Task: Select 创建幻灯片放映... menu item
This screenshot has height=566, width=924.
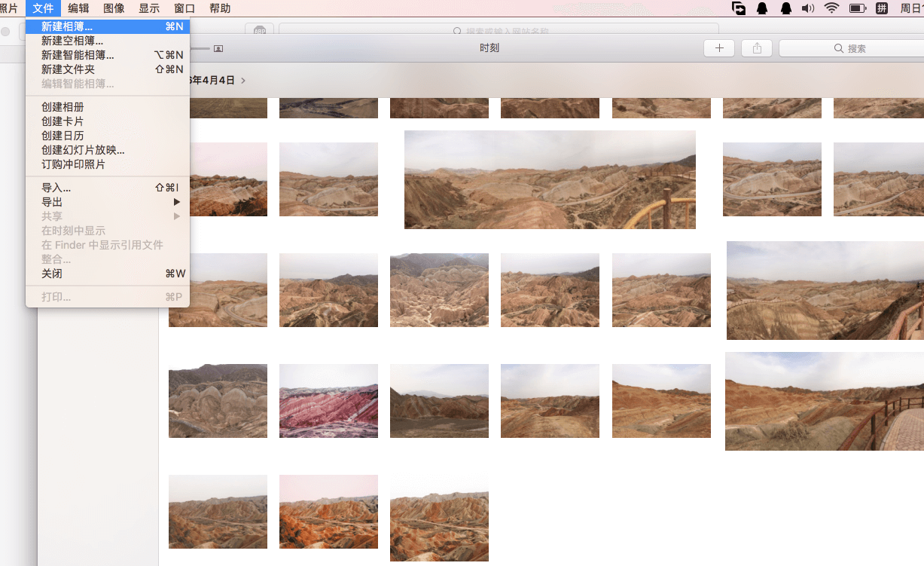Action: [x=108, y=150]
